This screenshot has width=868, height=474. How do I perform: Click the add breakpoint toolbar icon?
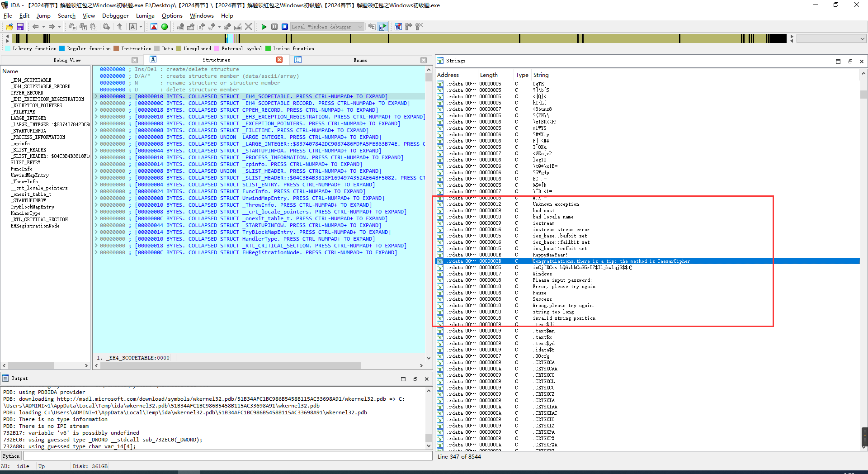[409, 27]
